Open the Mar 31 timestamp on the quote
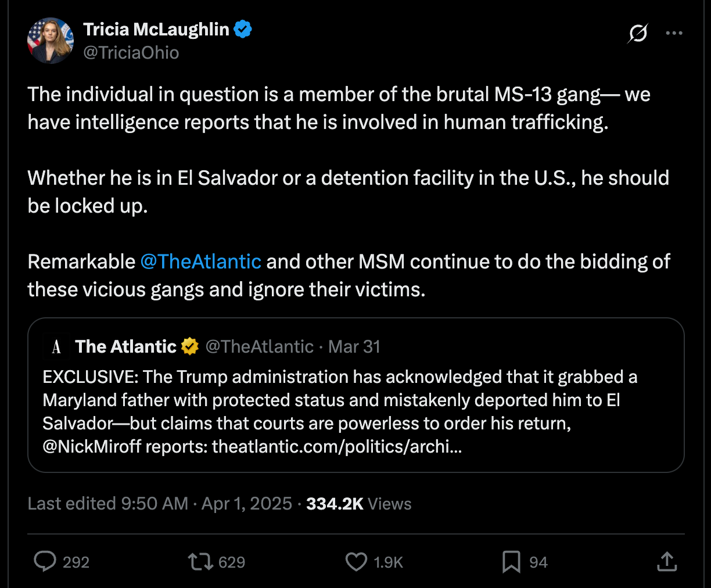The width and height of the screenshot is (711, 588). [x=354, y=346]
